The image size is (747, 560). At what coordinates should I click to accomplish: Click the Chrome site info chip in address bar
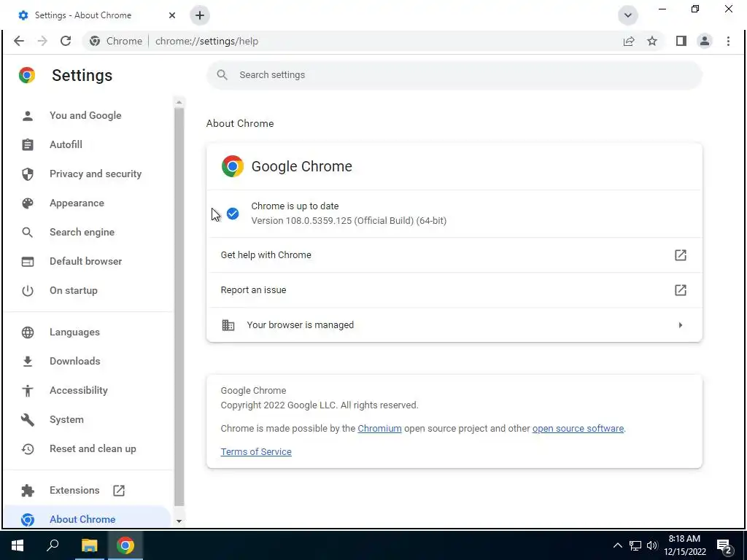pyautogui.click(x=116, y=41)
